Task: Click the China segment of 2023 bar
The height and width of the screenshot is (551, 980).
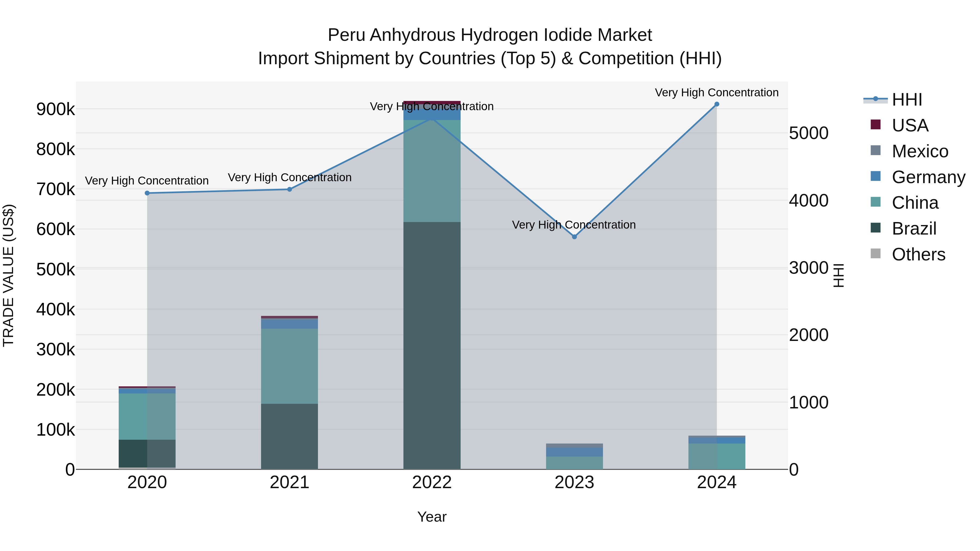Action: (x=574, y=463)
